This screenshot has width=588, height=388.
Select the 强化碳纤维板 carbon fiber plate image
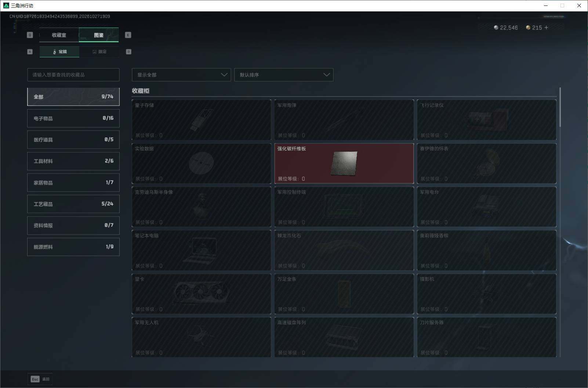pyautogui.click(x=344, y=163)
